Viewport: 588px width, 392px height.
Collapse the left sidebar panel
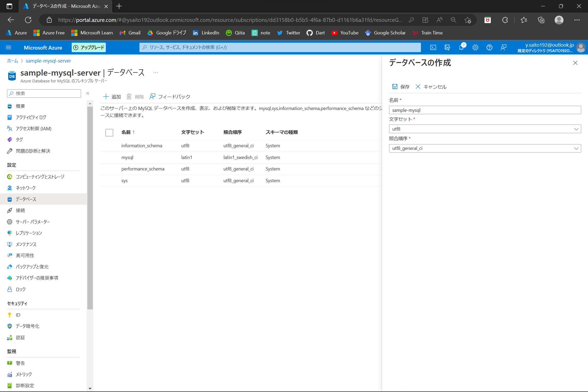pyautogui.click(x=88, y=93)
